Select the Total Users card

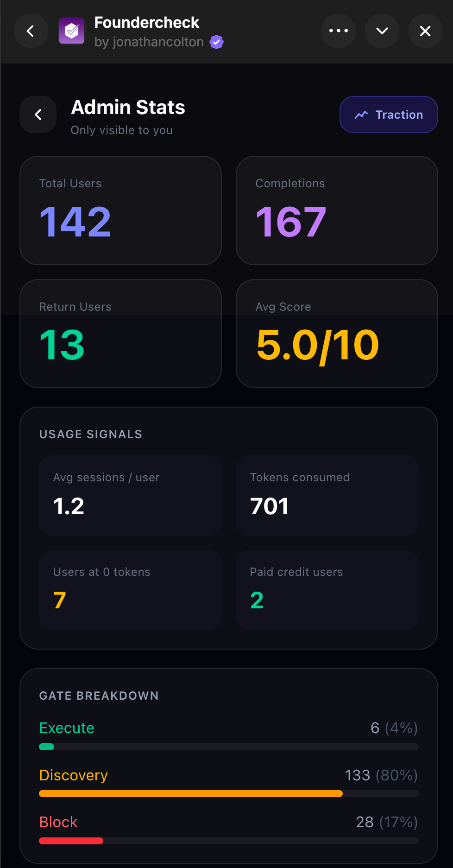pos(120,211)
